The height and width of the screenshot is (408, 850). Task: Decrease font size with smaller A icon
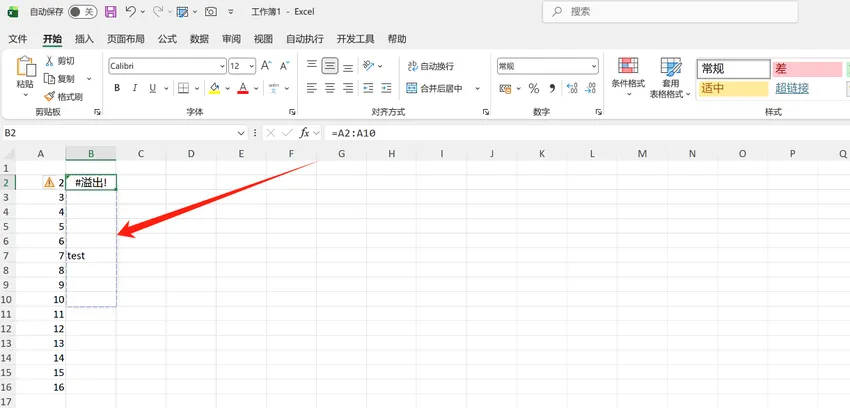[285, 66]
